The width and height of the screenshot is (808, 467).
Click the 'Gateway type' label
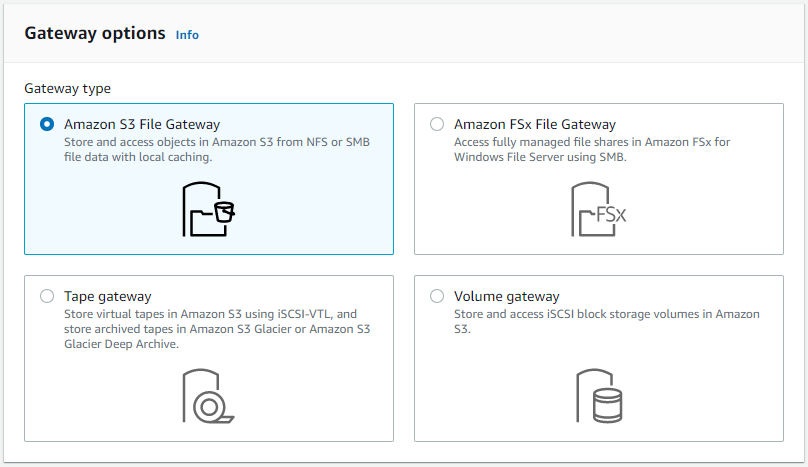[x=68, y=89]
